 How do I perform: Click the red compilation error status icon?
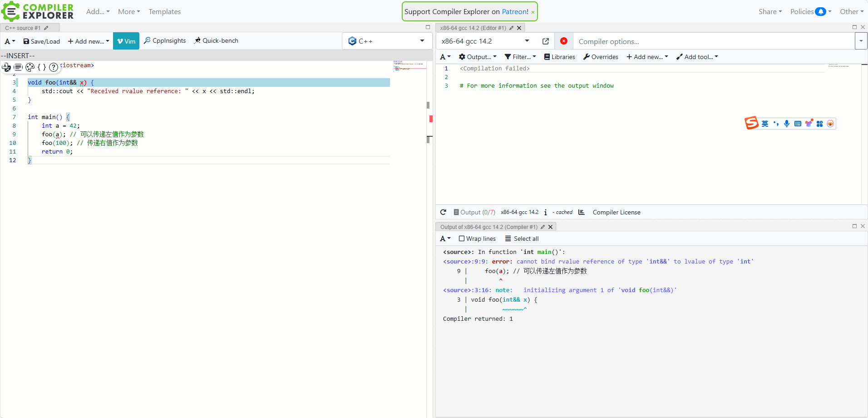(564, 41)
